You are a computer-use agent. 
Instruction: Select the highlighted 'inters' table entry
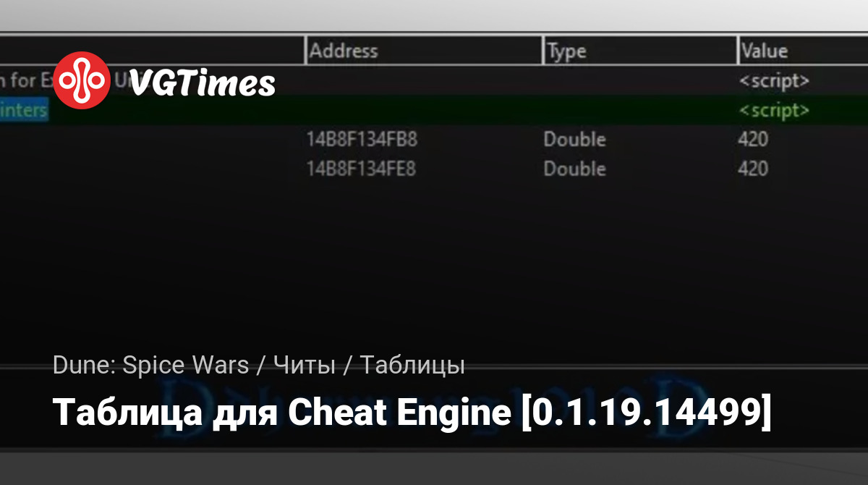point(23,111)
